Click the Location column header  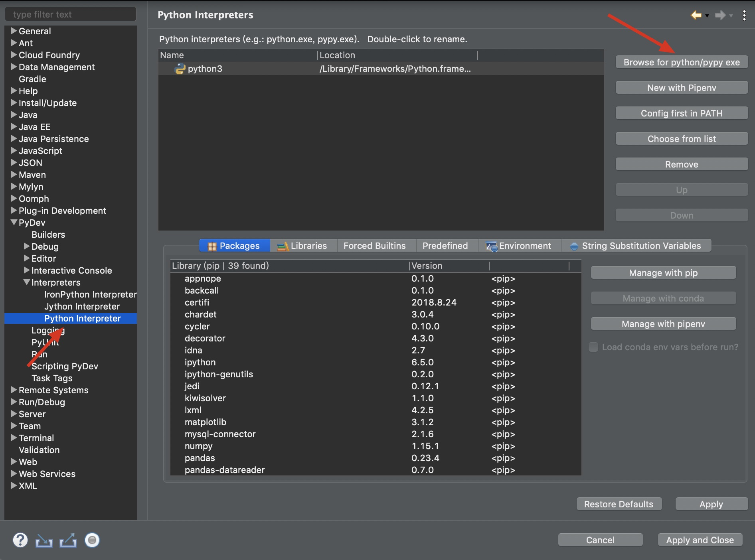pos(397,55)
